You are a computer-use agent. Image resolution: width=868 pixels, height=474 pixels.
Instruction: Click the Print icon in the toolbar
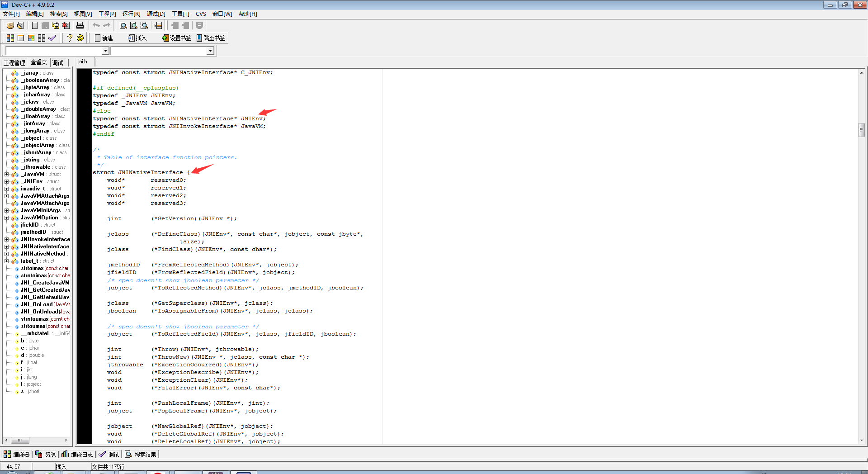pyautogui.click(x=80, y=25)
